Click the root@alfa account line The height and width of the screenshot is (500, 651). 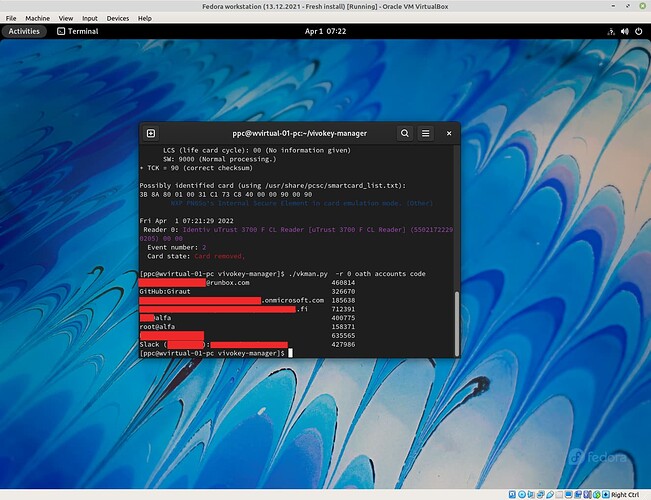coord(157,327)
